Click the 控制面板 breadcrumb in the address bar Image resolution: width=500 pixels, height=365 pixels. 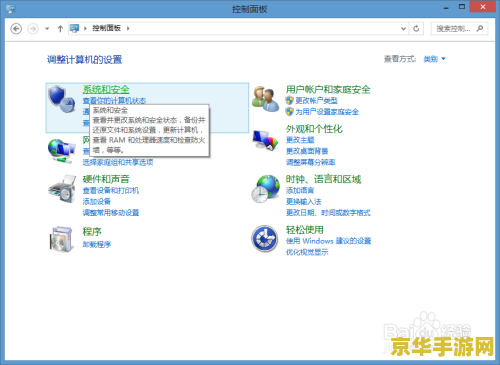pyautogui.click(x=106, y=28)
